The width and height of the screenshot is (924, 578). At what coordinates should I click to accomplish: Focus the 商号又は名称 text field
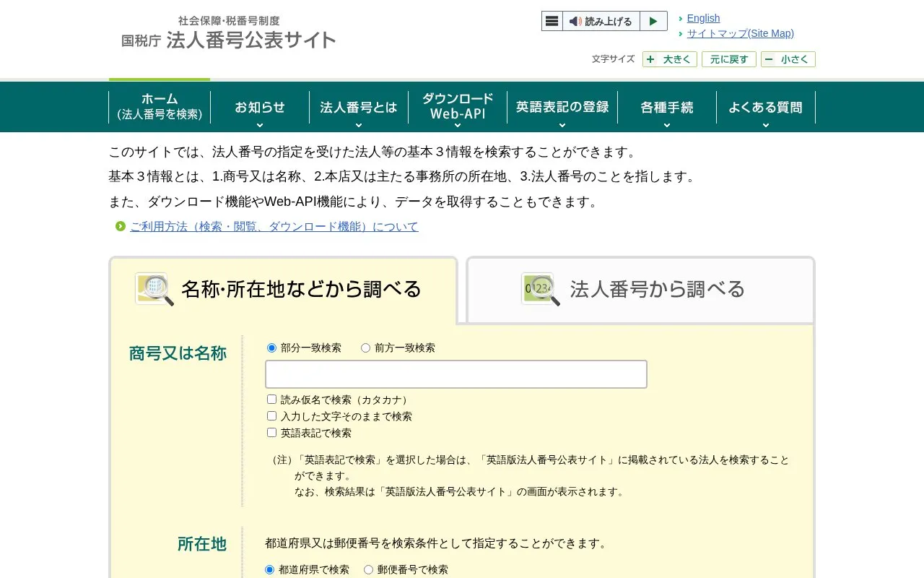click(456, 374)
